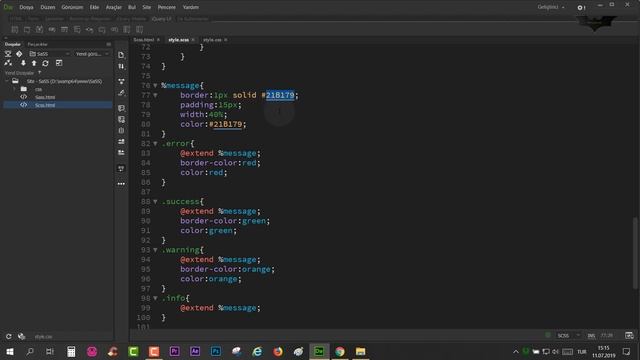Image resolution: width=640 pixels, height=360 pixels.
Task: Click Put files up-arrow icon
Action: pyautogui.click(x=34, y=63)
